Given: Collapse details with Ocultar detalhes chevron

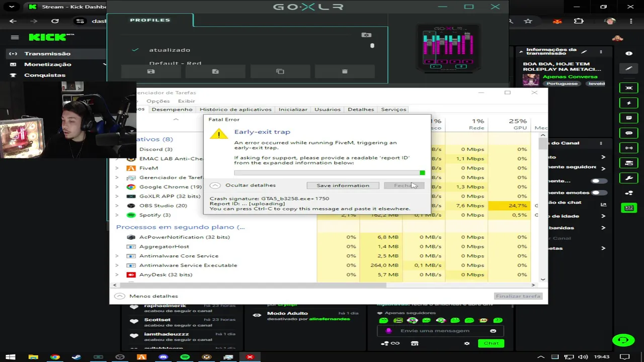Looking at the screenshot, I should (x=215, y=186).
